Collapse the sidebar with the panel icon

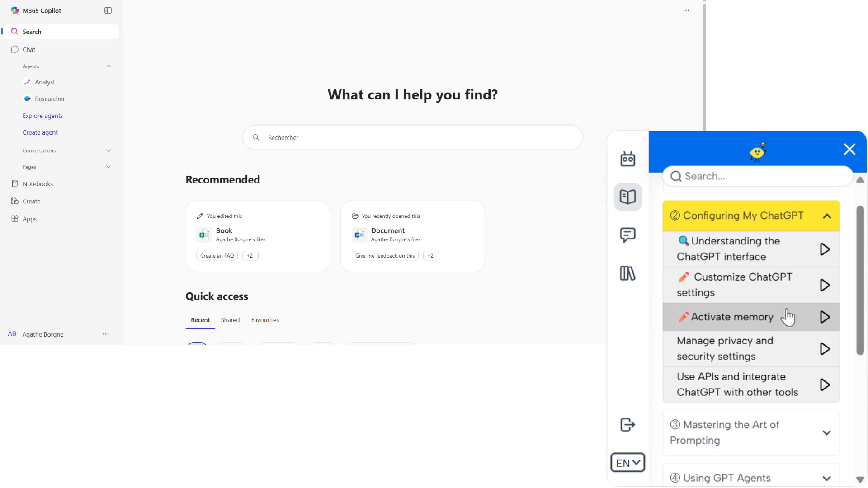pyautogui.click(x=108, y=10)
